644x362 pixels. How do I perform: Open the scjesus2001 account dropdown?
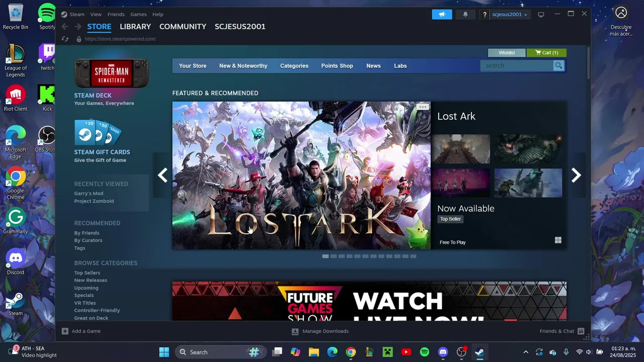coord(510,14)
